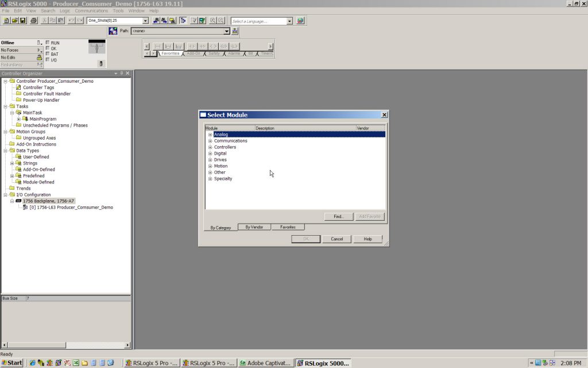Click the New file toolbar icon

[x=6, y=20]
